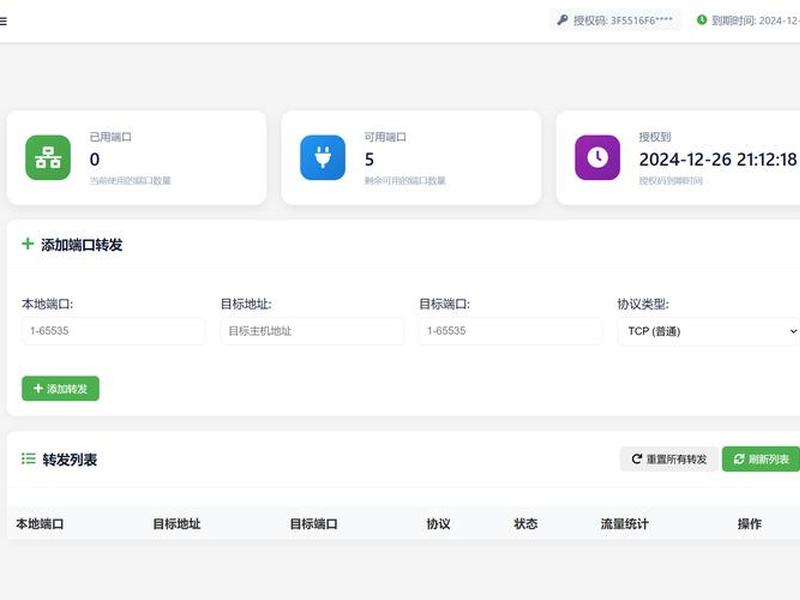Image resolution: width=800 pixels, height=600 pixels.
Task: Click the date 2024-12-26 21:12:18
Action: point(718,160)
